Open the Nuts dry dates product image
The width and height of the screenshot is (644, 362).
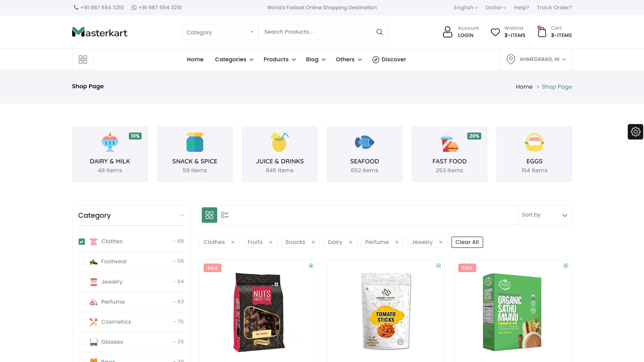click(259, 312)
